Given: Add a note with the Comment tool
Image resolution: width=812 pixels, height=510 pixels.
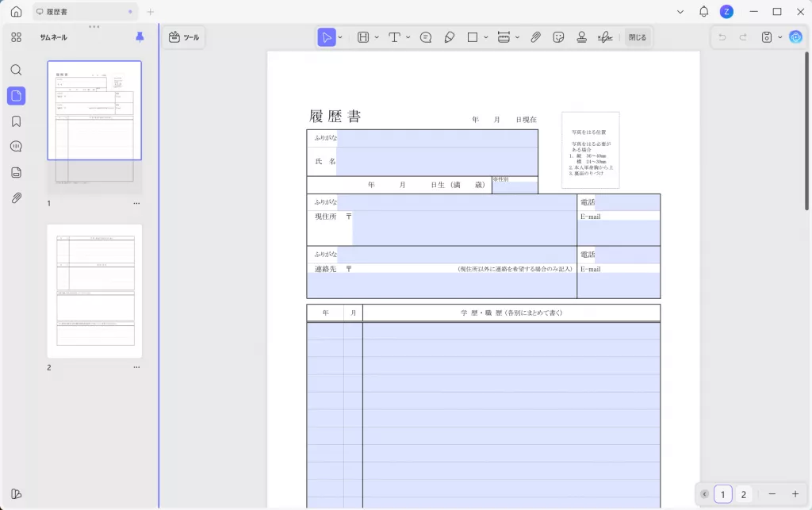Looking at the screenshot, I should 426,36.
